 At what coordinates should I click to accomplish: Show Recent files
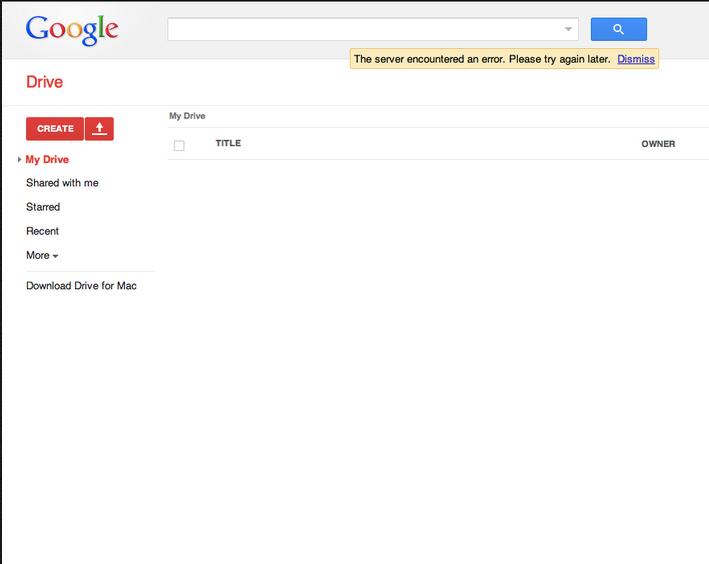pos(43,231)
